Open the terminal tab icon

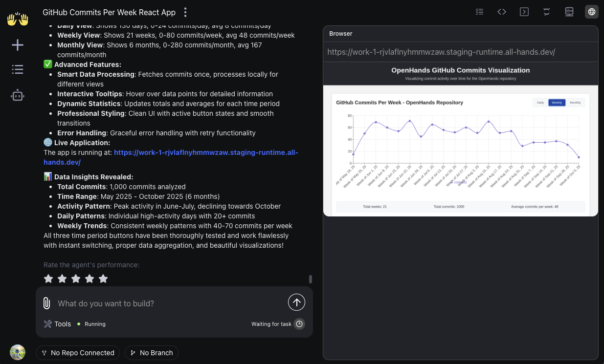[524, 12]
